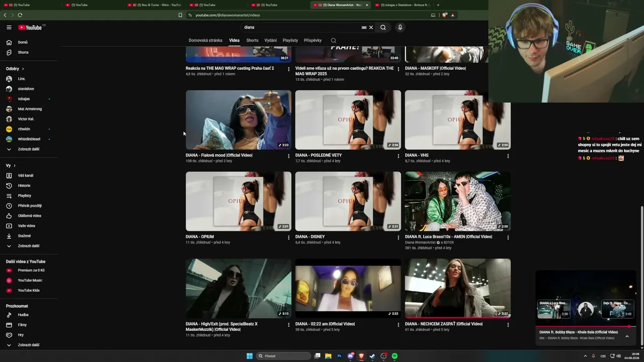Play DIANA - Fialová mood thumbnail
This screenshot has width=644, height=362.
click(238, 120)
